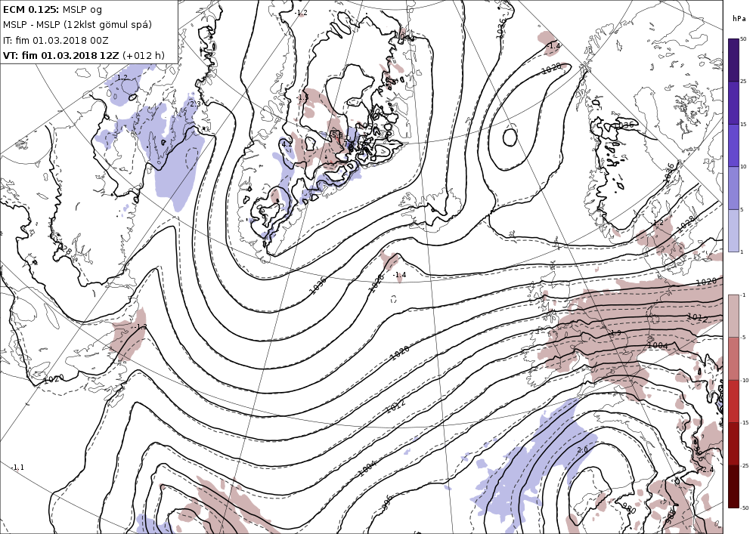This screenshot has width=756, height=534.
Task: Click the '1020' isobar label at right edge
Action: (x=706, y=282)
